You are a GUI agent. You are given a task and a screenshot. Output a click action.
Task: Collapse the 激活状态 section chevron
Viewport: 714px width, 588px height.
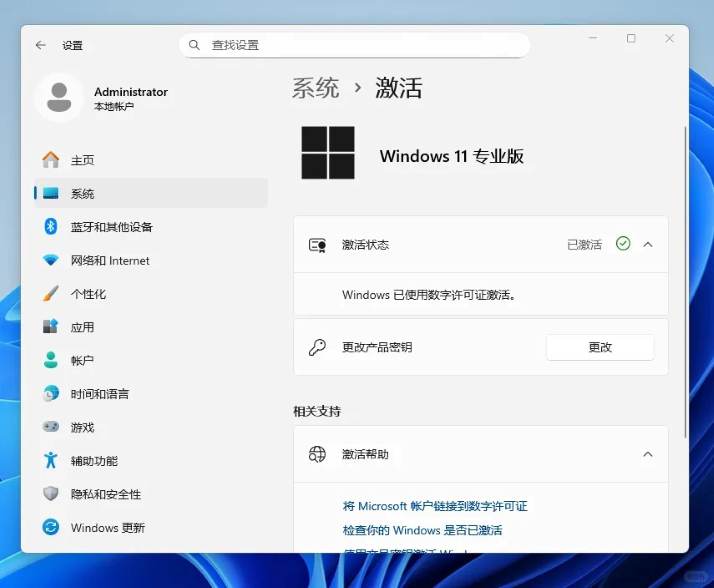click(648, 245)
